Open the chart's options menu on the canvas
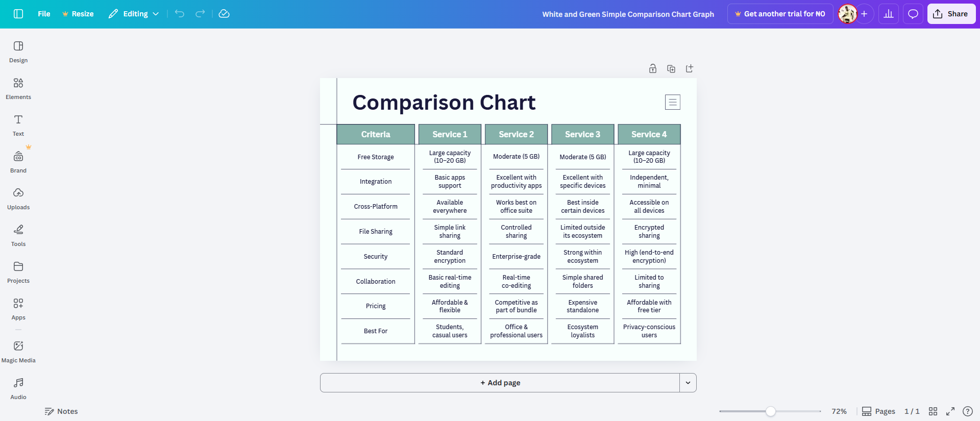Image resolution: width=980 pixels, height=421 pixels. (672, 102)
